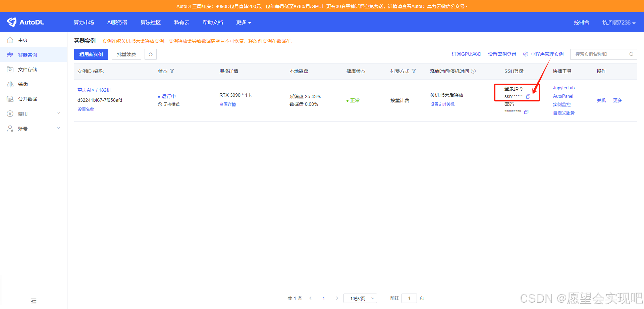Viewport: 644px width, 309px height.
Task: Click 查看详情 under RTX 3090
Action: [228, 104]
